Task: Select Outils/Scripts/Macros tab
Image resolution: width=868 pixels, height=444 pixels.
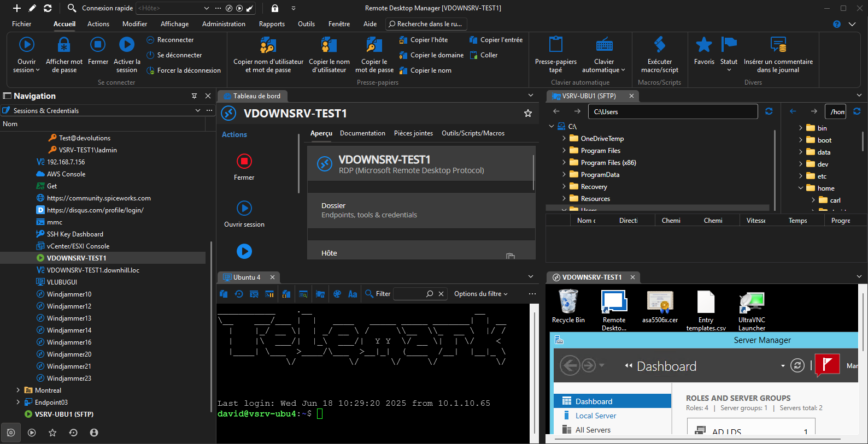Action: click(x=473, y=133)
